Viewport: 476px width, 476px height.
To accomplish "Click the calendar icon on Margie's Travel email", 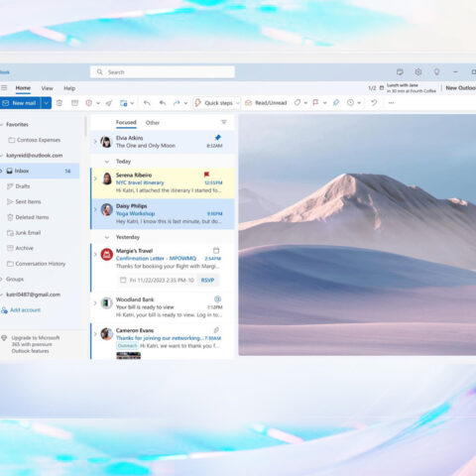I will 216,250.
